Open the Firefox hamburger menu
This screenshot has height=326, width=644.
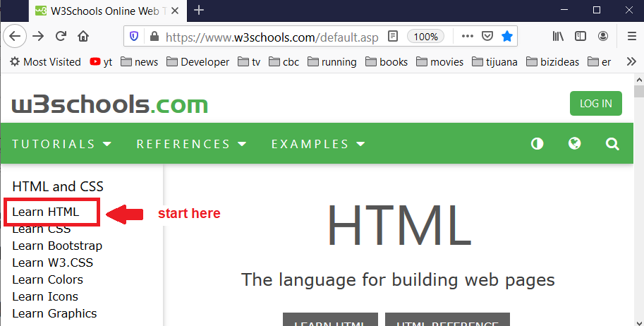click(x=631, y=36)
